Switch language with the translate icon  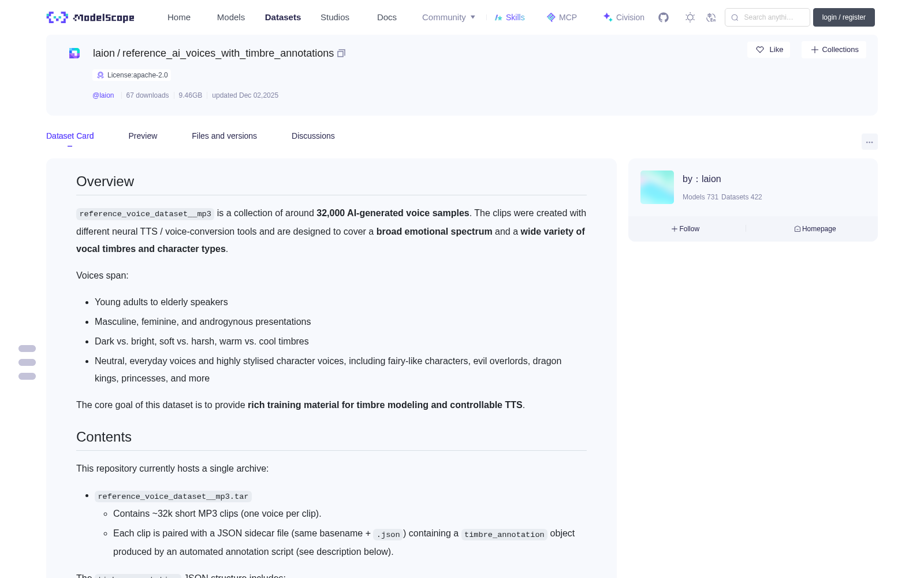click(x=711, y=17)
